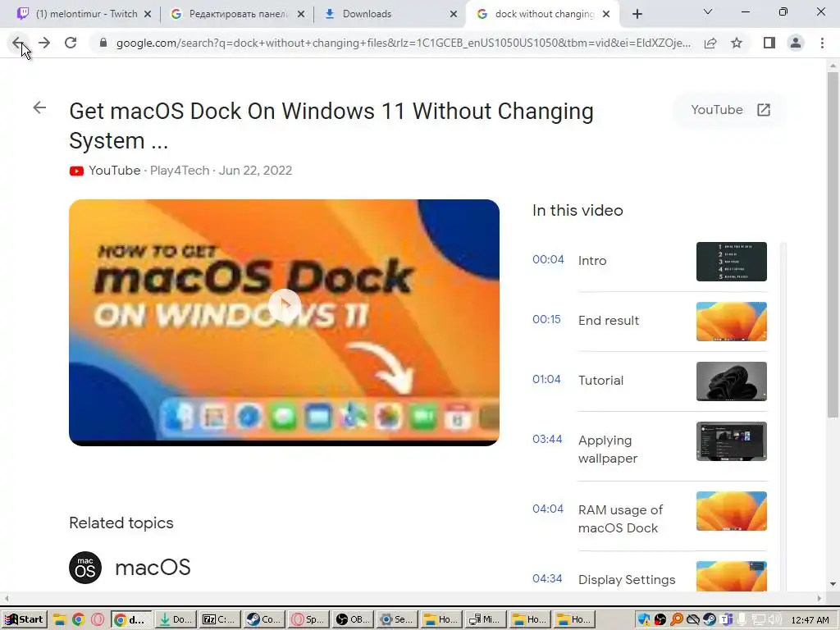Open the macOS related topic
Screen dimensions: 840x630
coord(153,568)
